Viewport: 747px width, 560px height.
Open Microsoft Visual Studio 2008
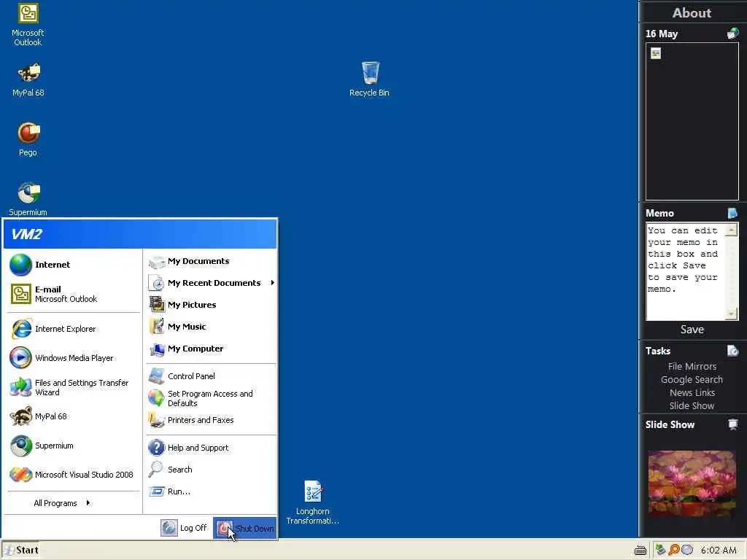(72, 475)
